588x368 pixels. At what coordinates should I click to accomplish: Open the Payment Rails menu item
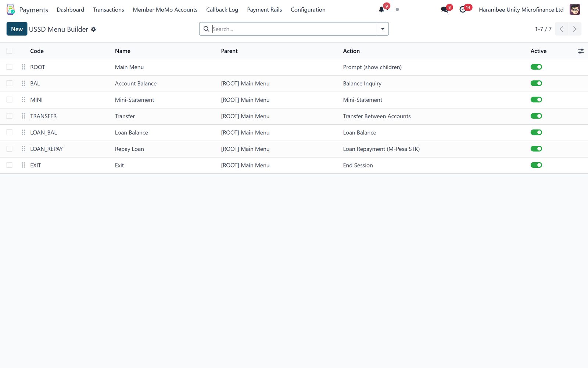[x=264, y=10]
